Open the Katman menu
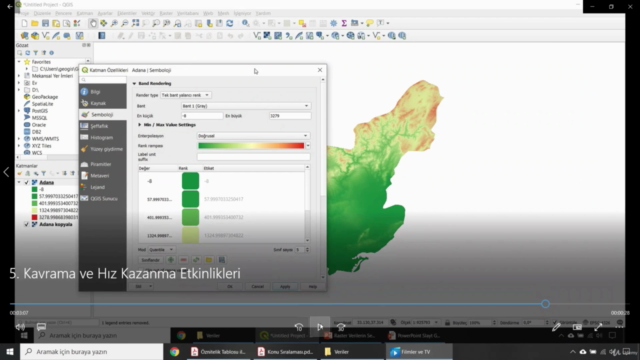Screen dimensions: 640x360 click(x=84, y=13)
